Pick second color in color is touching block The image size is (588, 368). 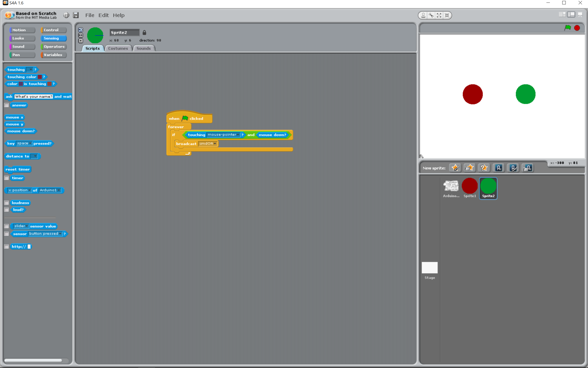50,84
